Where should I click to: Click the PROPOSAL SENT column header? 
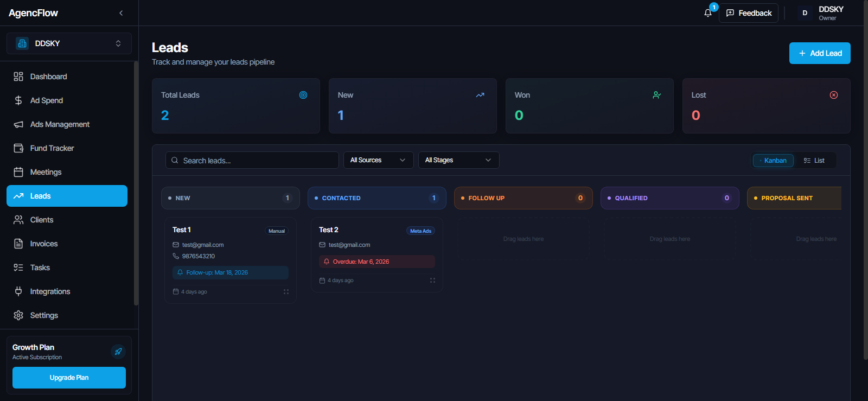(794, 198)
